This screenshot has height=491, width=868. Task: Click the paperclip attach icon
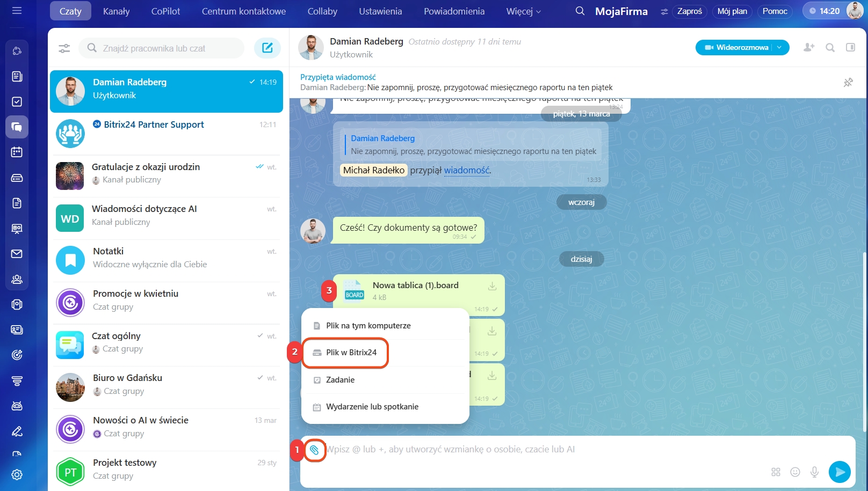coord(315,450)
